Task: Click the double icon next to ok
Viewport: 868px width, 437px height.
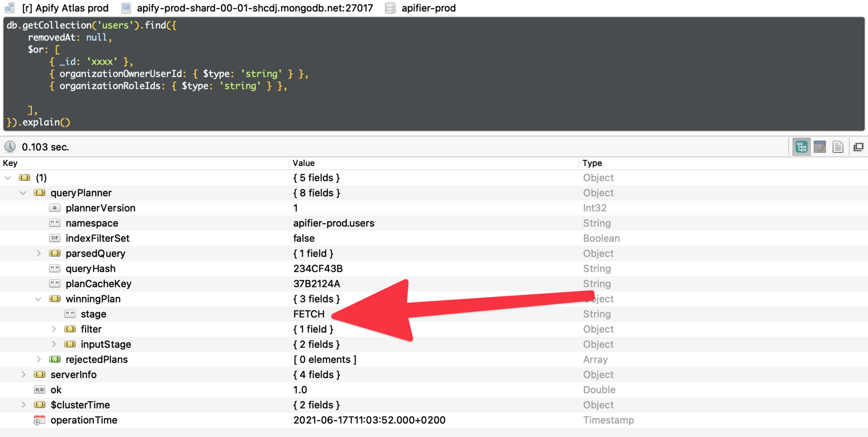Action: point(40,390)
